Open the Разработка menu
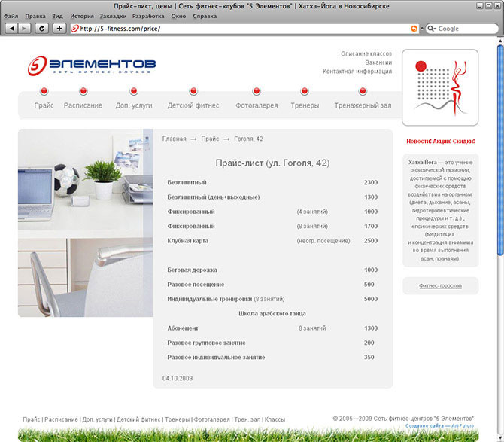Image resolution: width=504 pixels, height=442 pixels. (x=148, y=16)
